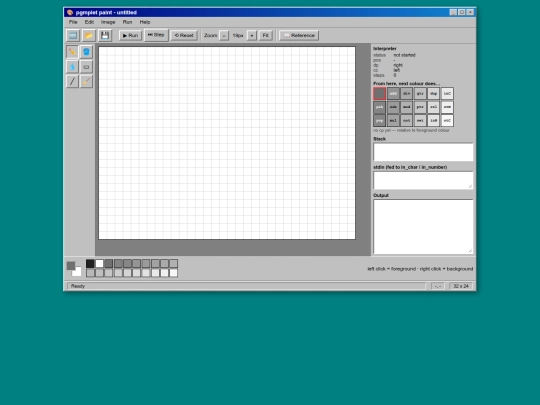This screenshot has width=540, height=405.
Task: Pick the 'div' command colour cell
Action: click(x=406, y=94)
